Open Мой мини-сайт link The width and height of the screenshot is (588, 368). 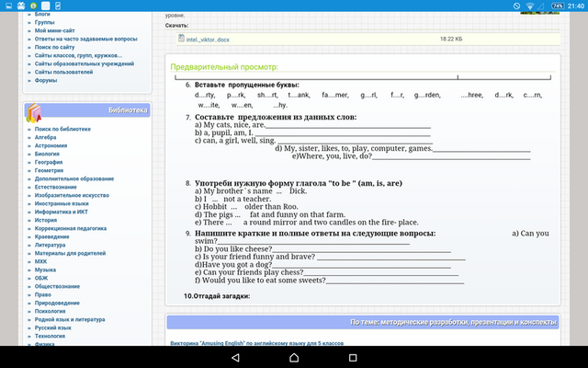click(55, 30)
